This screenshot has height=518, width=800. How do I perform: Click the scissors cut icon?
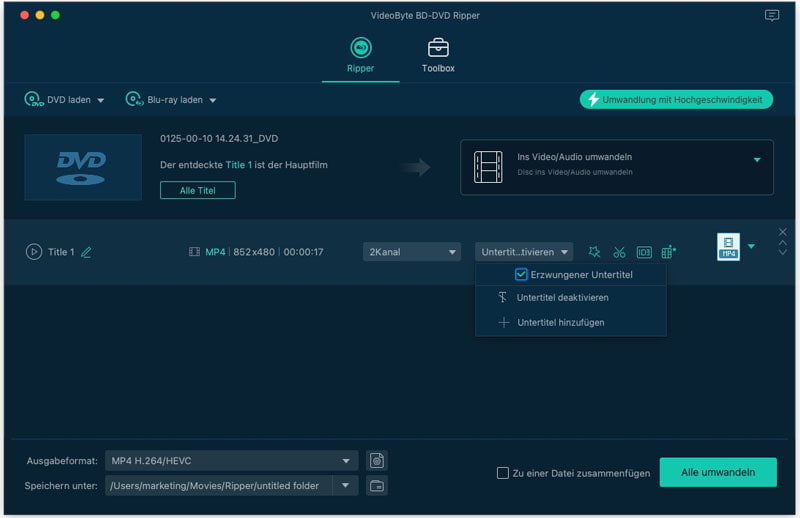pyautogui.click(x=619, y=252)
